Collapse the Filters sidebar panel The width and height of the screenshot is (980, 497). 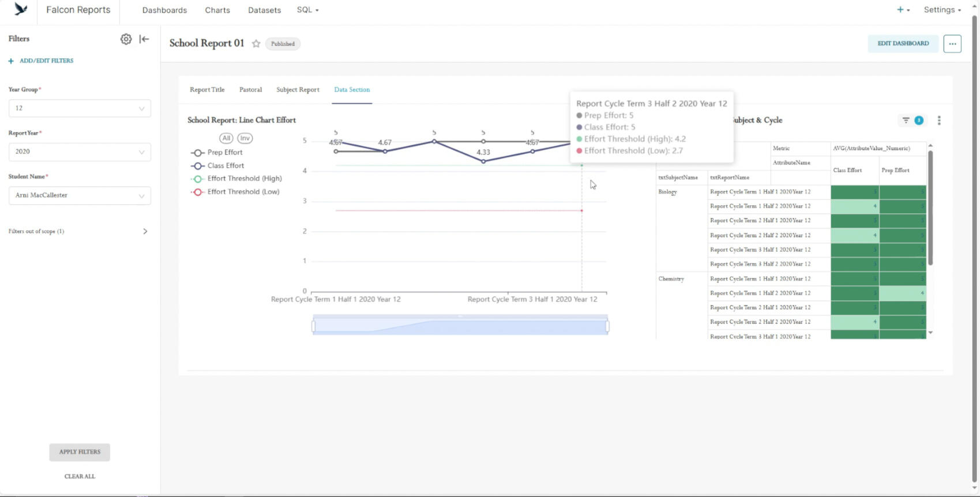coord(144,39)
